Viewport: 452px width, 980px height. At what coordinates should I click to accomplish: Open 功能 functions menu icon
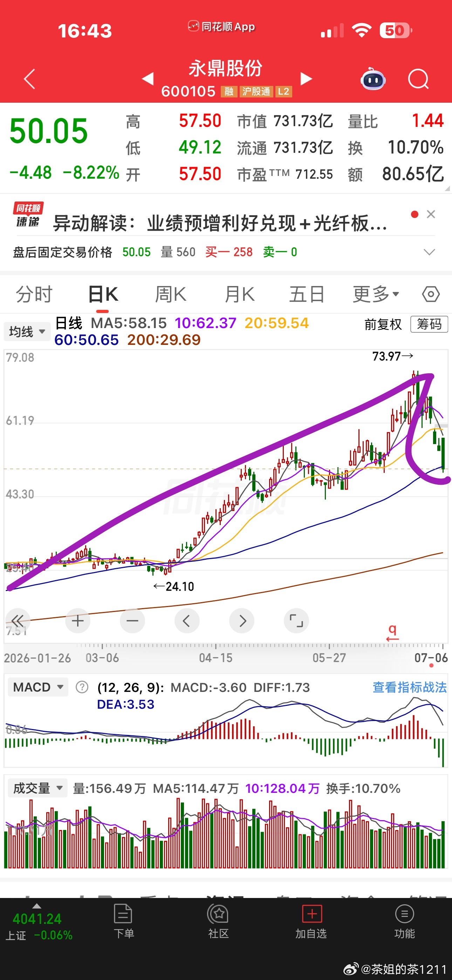(x=404, y=921)
